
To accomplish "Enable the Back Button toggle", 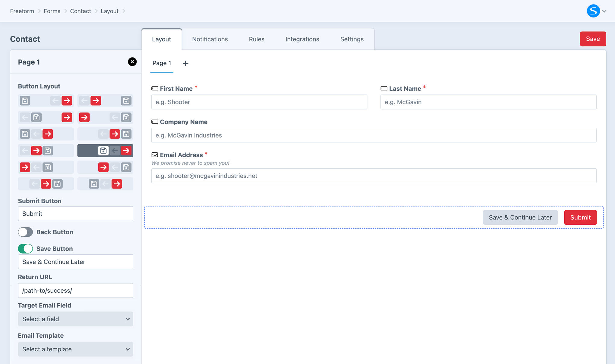I will pyautogui.click(x=25, y=232).
